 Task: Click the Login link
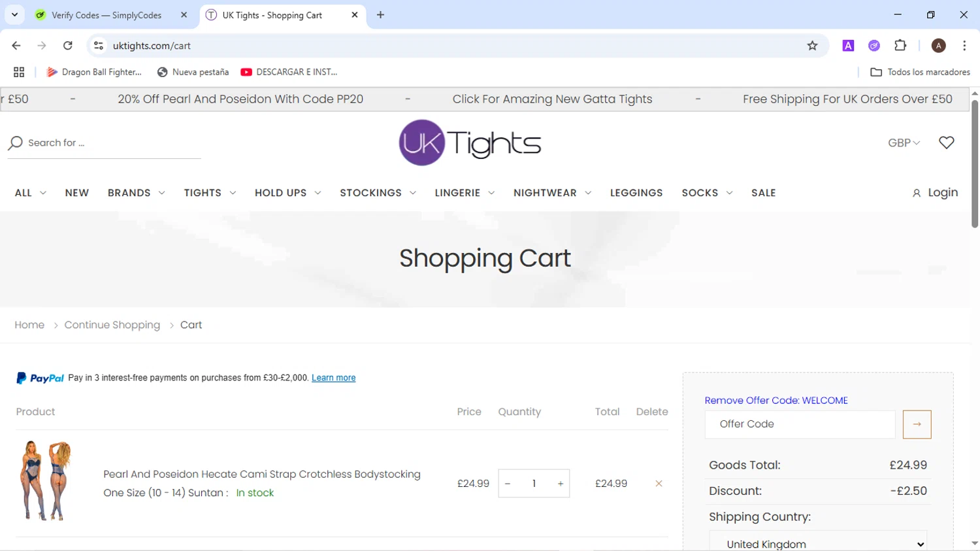coord(936,193)
